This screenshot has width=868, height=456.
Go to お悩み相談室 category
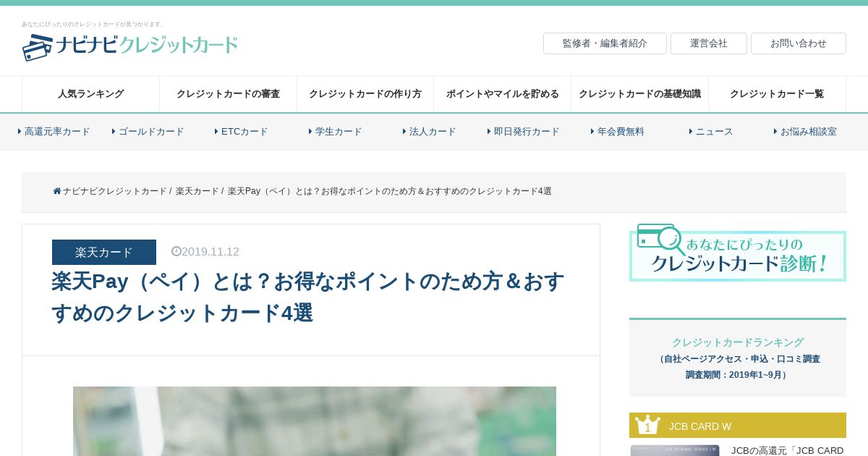click(x=806, y=132)
